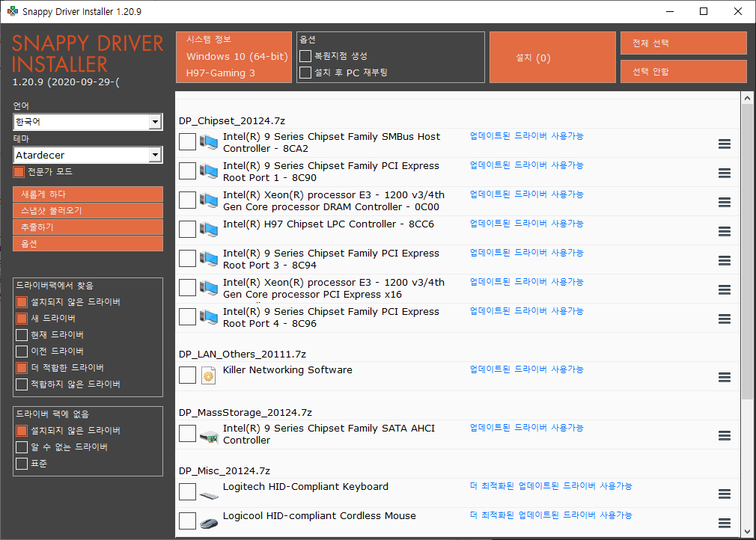Screen dimensions: 756x540
Task: Click device icon for Xeon PCI Express x16
Action: (209, 288)
